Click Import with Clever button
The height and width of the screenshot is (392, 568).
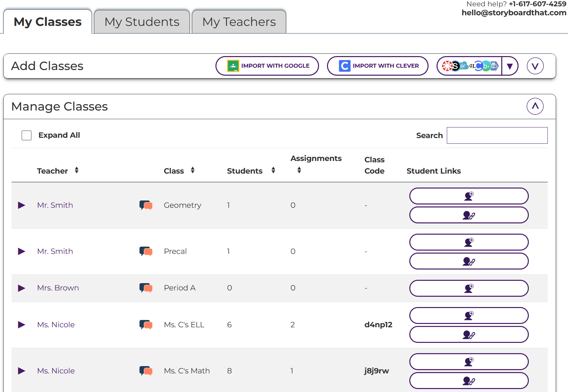[378, 66]
